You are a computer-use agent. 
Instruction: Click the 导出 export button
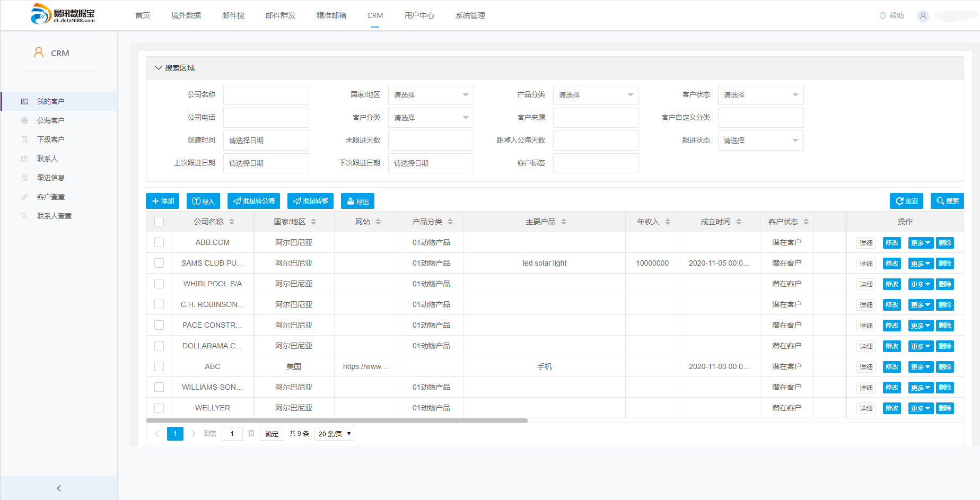[357, 201]
